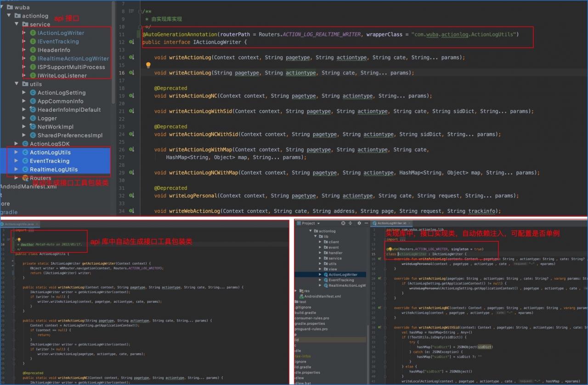Click the ISPSupportMultiProcess interface icon
The width and height of the screenshot is (588, 385).
click(x=33, y=67)
